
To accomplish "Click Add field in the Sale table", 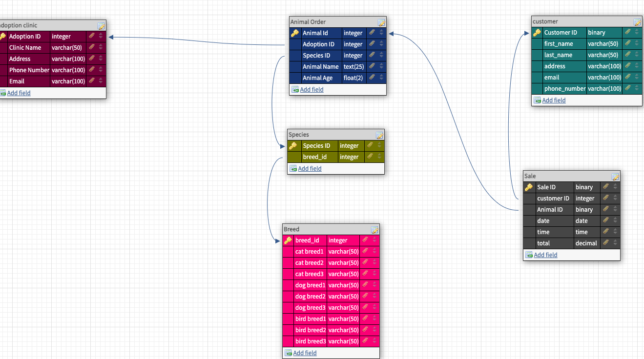I will 545,255.
